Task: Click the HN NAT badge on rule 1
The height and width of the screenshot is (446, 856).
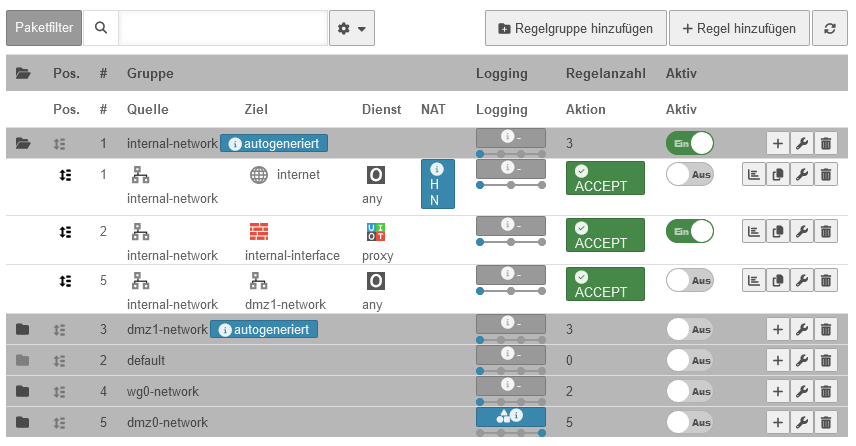Action: pyautogui.click(x=437, y=184)
